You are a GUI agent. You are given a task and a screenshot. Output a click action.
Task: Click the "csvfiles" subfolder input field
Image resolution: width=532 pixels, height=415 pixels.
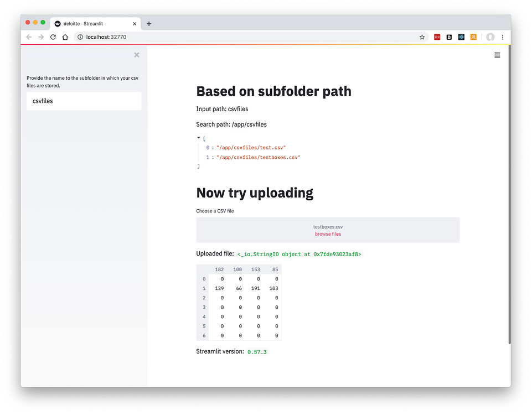[x=84, y=101]
